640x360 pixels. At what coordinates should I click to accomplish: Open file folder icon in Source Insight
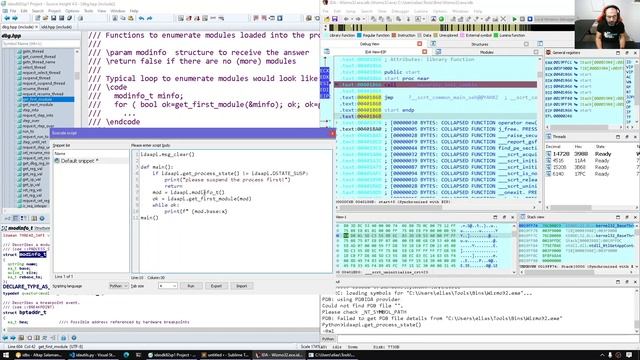click(45, 18)
